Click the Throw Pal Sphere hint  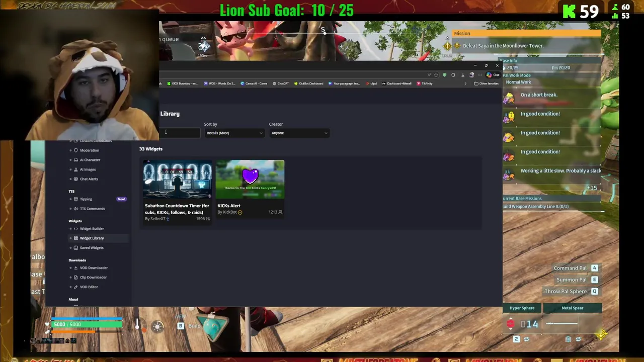pyautogui.click(x=572, y=292)
